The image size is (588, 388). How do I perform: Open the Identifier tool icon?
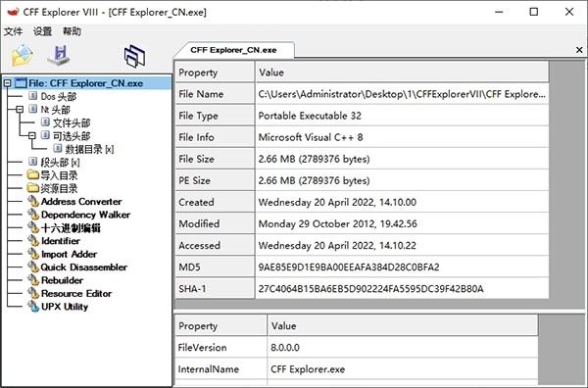[33, 241]
